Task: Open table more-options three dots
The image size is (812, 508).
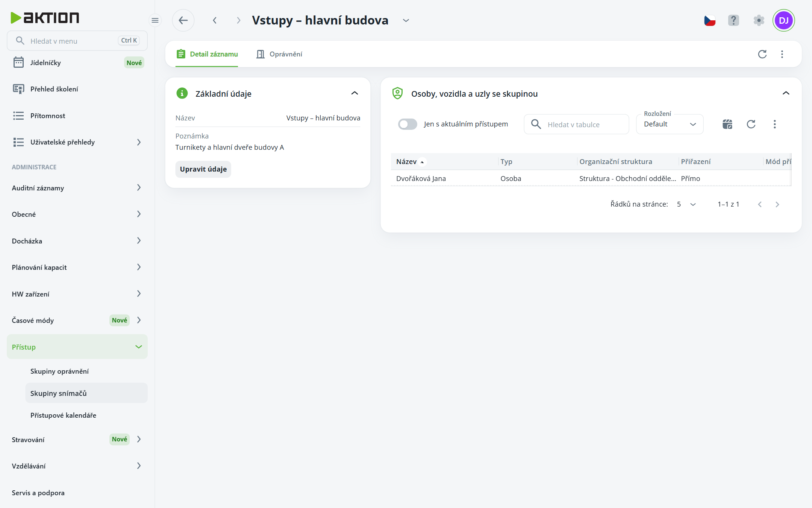Action: pyautogui.click(x=775, y=124)
